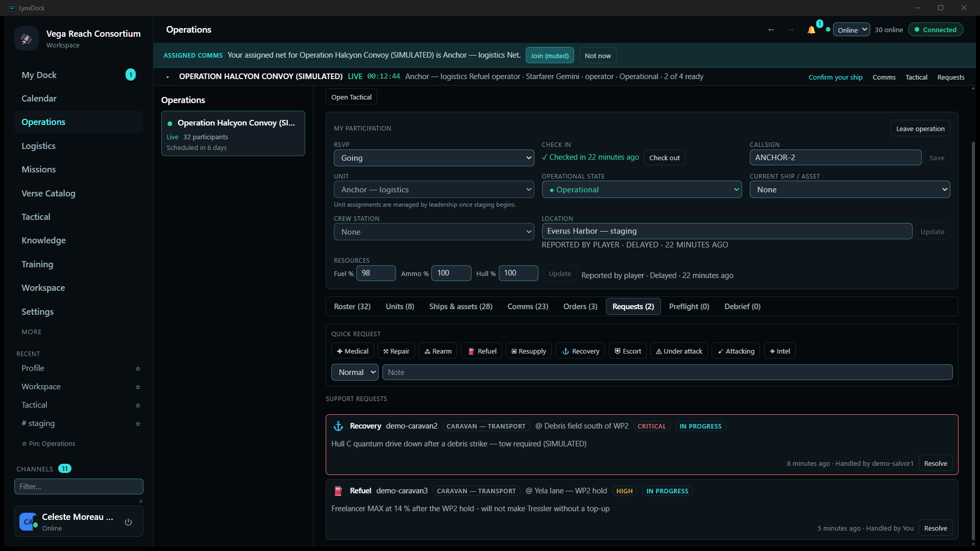The width and height of the screenshot is (980, 551).
Task: Click the Recovery anchor icon on caravan2 request
Action: [338, 426]
